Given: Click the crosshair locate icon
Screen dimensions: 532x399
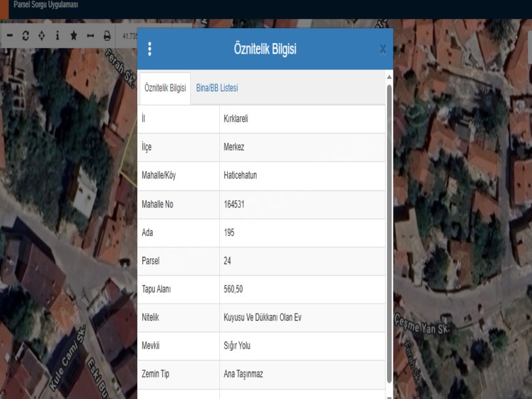Looking at the screenshot, I should point(42,36).
